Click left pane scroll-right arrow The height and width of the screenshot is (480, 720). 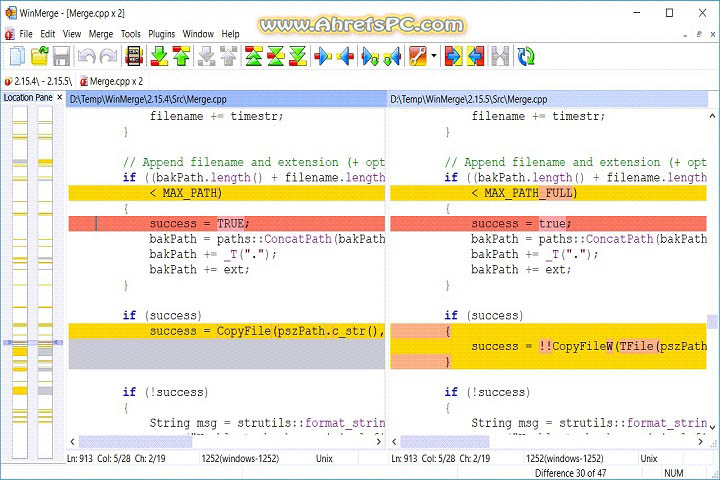pos(379,442)
